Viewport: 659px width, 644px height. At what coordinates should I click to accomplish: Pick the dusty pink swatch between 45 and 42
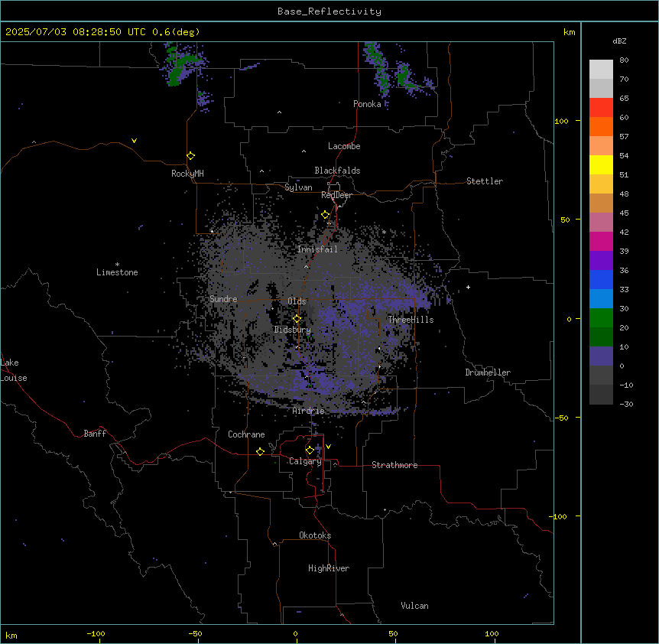point(601,223)
